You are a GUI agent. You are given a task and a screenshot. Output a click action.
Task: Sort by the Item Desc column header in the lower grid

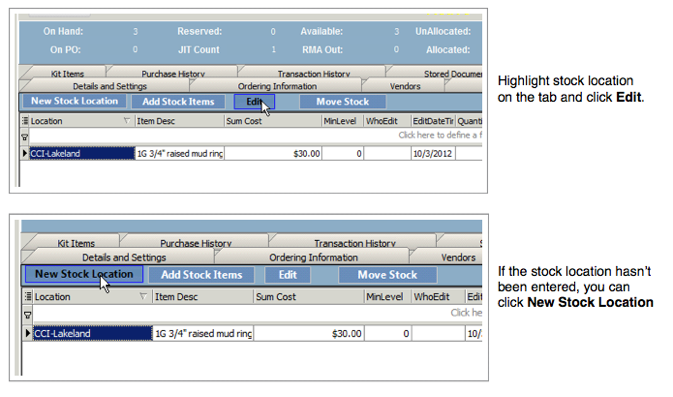click(203, 297)
